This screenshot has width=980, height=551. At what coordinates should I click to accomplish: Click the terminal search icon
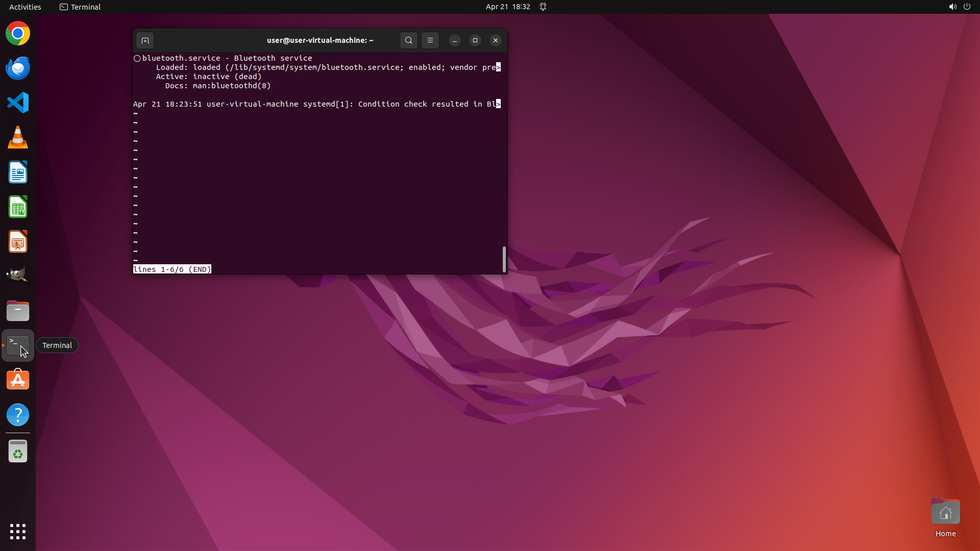[408, 40]
